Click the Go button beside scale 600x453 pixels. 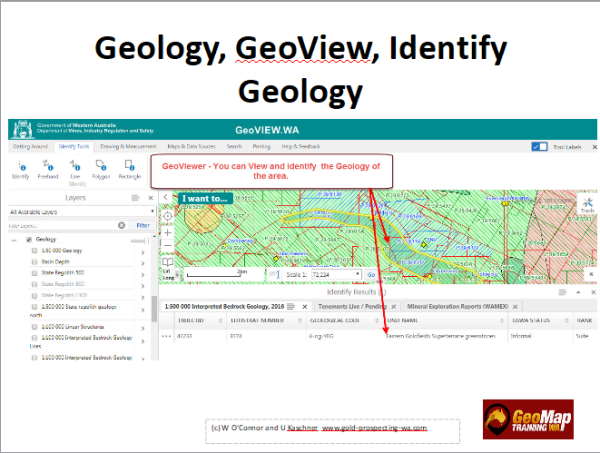(x=371, y=275)
